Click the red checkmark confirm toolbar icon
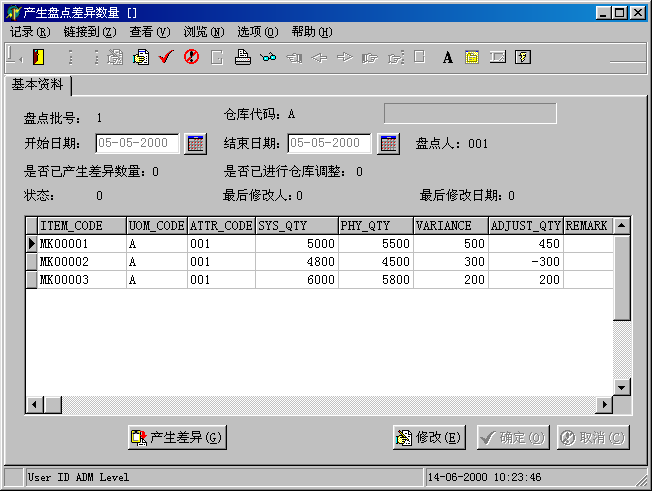Screen dimensions: 652x491 [166, 57]
